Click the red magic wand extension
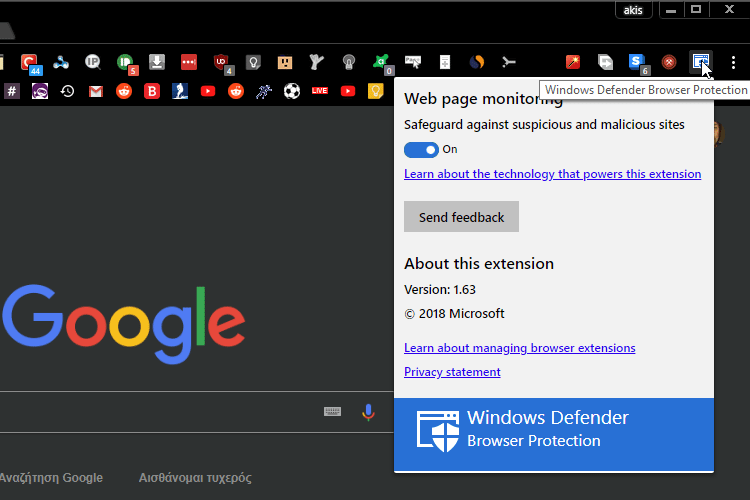Screen dimensions: 750x500 click(573, 62)
